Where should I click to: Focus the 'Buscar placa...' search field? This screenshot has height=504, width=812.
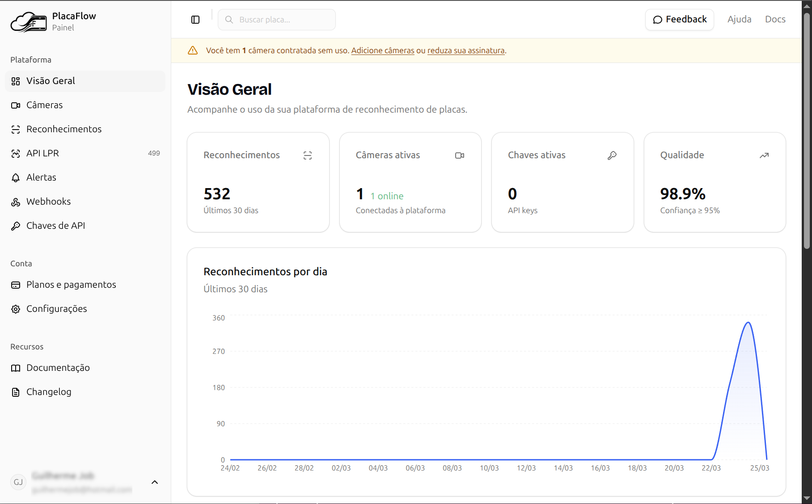click(282, 20)
